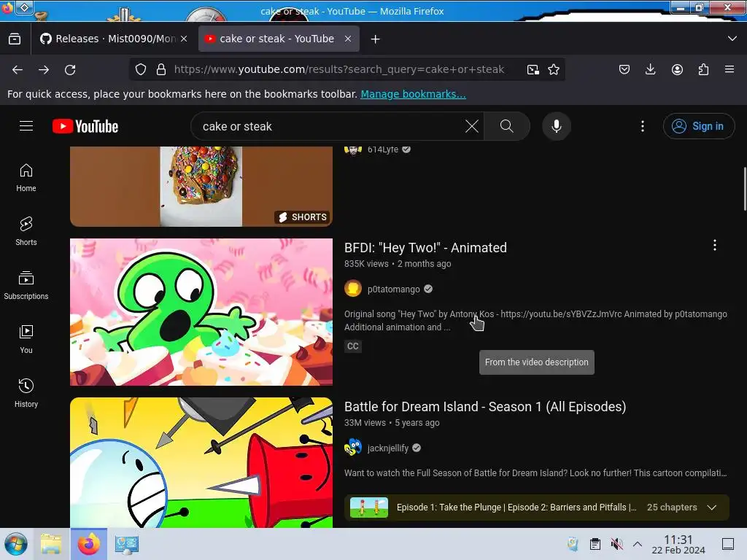Close the Releases GitHub tab
The width and height of the screenshot is (747, 560).
pyautogui.click(x=184, y=39)
